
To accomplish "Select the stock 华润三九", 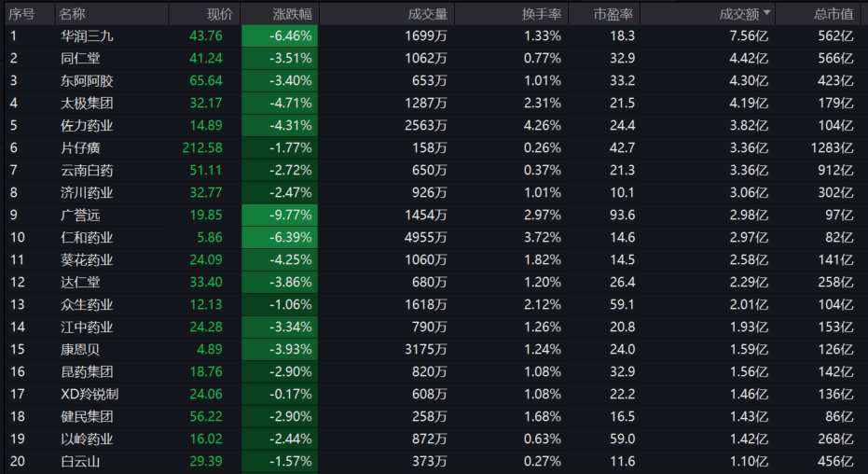I will pos(87,36).
